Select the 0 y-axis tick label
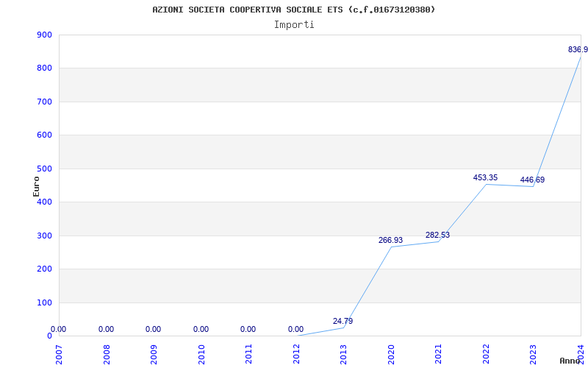The image size is (588, 368). point(49,336)
